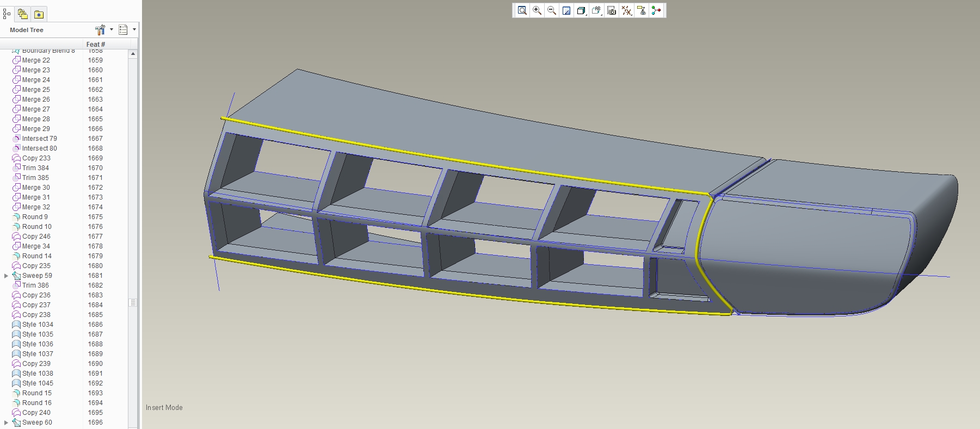Select Merge 24 in the model tree
Viewport: 980px width, 429px height.
pyautogui.click(x=36, y=80)
